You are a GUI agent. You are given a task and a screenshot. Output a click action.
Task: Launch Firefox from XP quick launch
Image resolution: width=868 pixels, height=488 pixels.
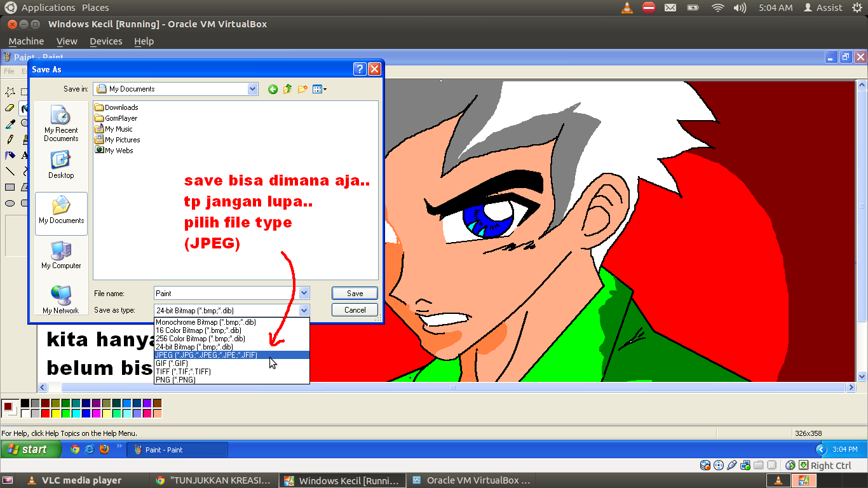tap(104, 449)
